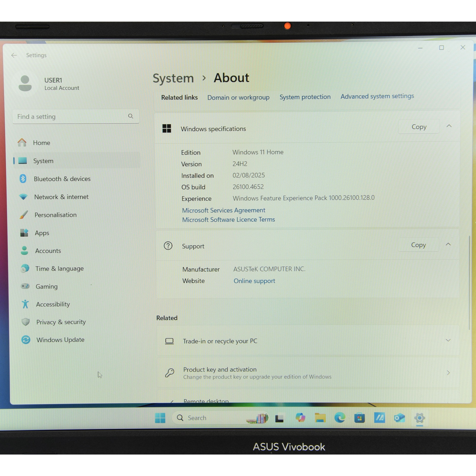
Task: Click inside the Find a setting field
Action: 76,116
